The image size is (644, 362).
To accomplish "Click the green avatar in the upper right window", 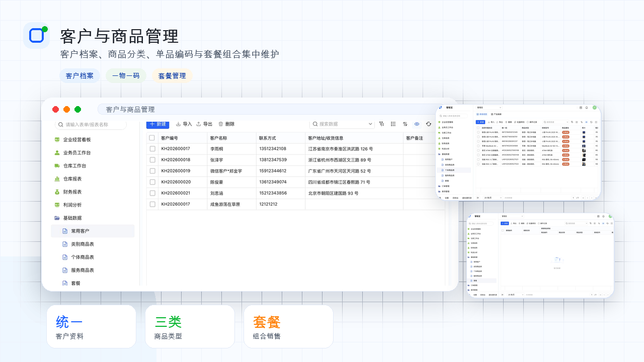I will coord(594,108).
